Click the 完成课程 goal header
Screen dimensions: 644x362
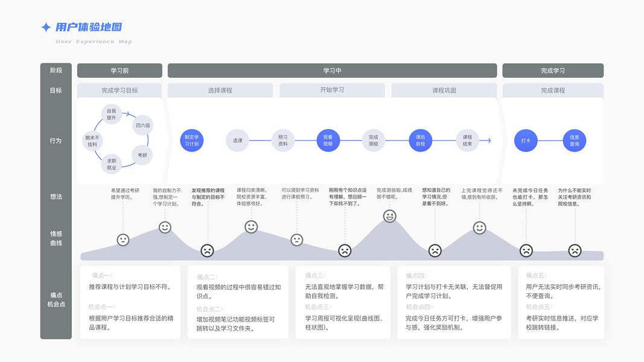[x=553, y=91]
